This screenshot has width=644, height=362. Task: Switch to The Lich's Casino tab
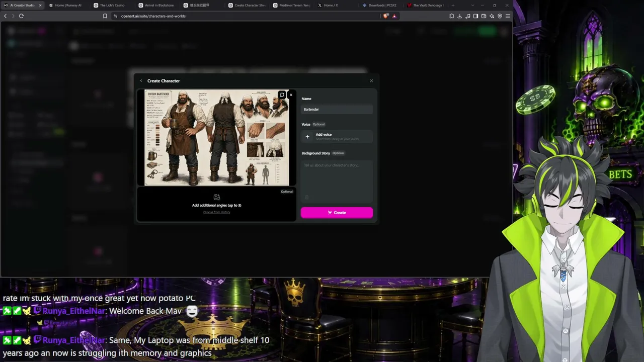pyautogui.click(x=112, y=5)
